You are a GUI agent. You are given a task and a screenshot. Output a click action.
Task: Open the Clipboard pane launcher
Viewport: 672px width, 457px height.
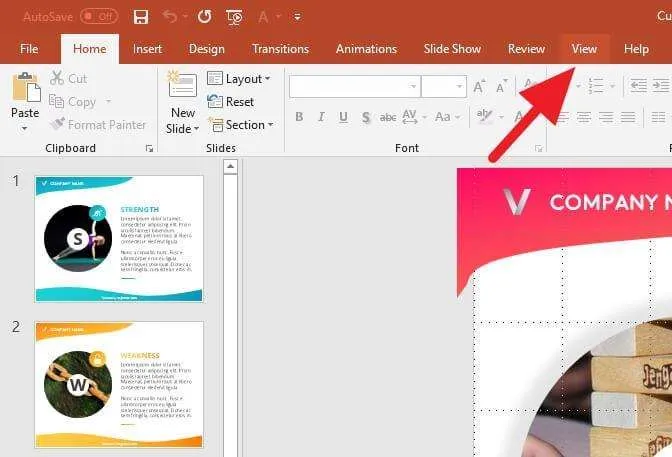coord(149,148)
